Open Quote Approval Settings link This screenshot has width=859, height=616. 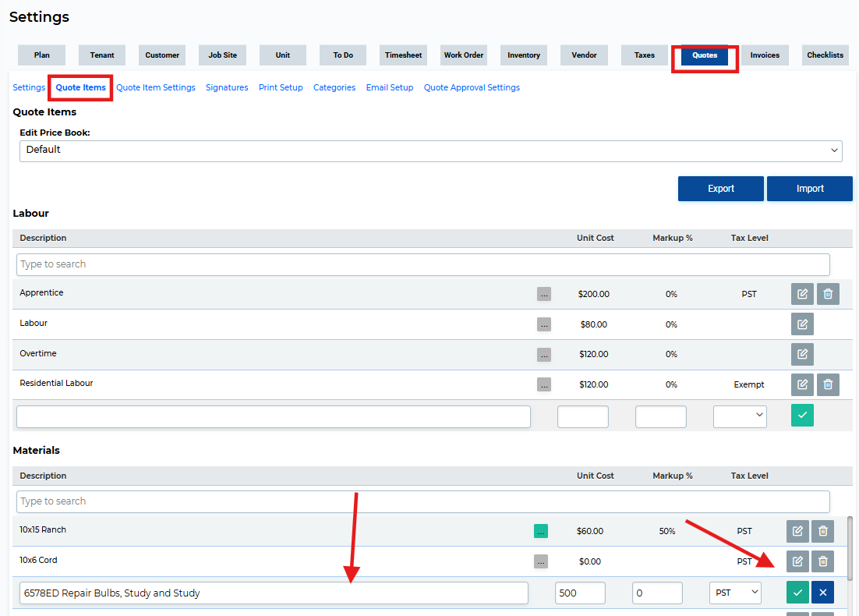[472, 87]
